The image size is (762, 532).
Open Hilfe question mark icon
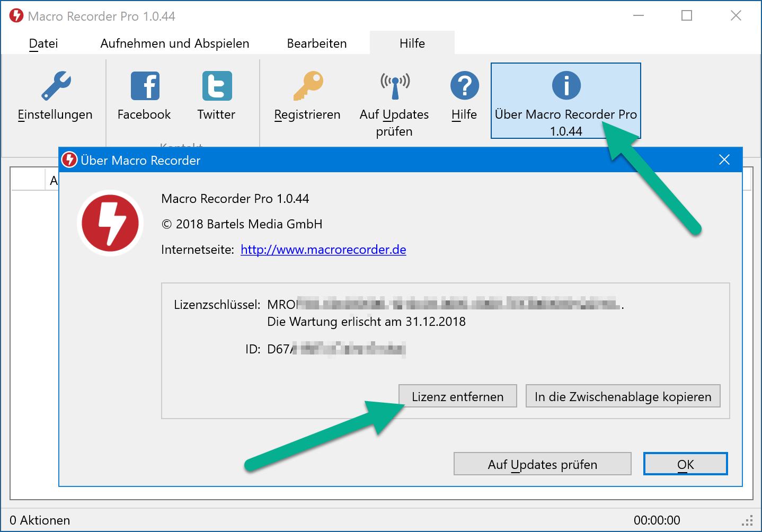464,86
